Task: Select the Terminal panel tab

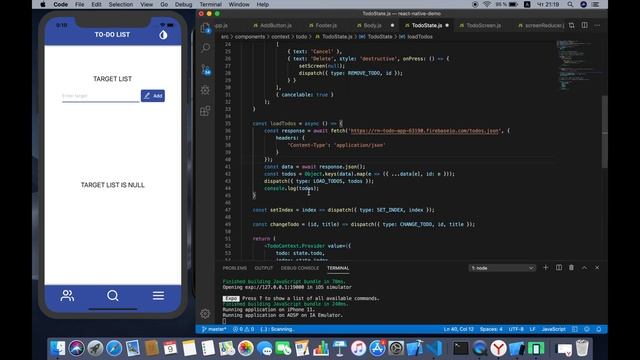Action: coord(338,268)
